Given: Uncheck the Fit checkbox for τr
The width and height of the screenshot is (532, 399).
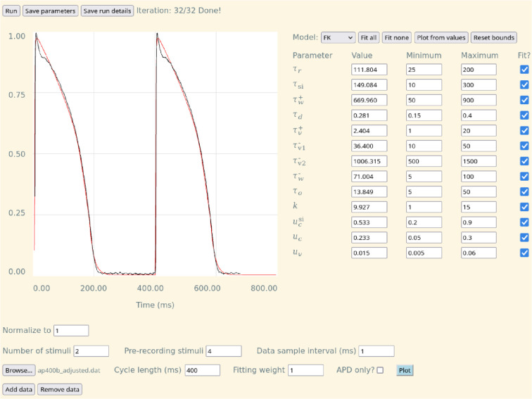Looking at the screenshot, I should (524, 70).
